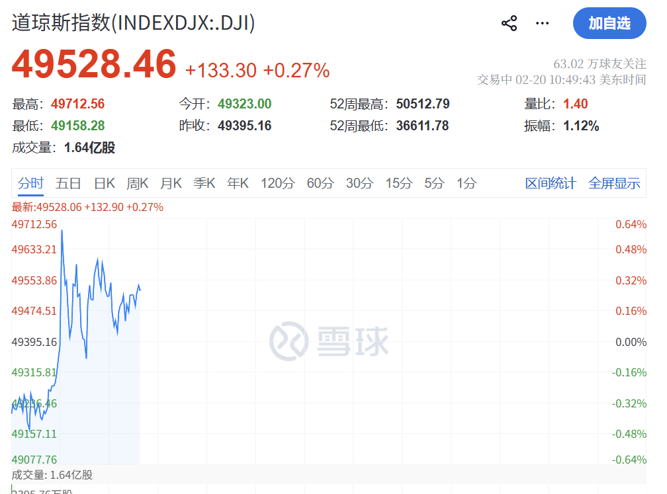The image size is (667, 494).
Task: Click the share icon
Action: (x=509, y=23)
